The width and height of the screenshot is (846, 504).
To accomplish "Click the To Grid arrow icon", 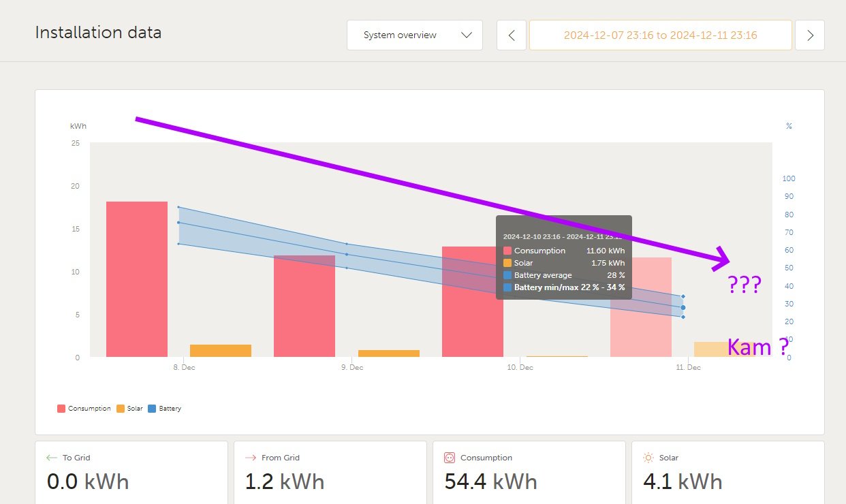I will 51,458.
